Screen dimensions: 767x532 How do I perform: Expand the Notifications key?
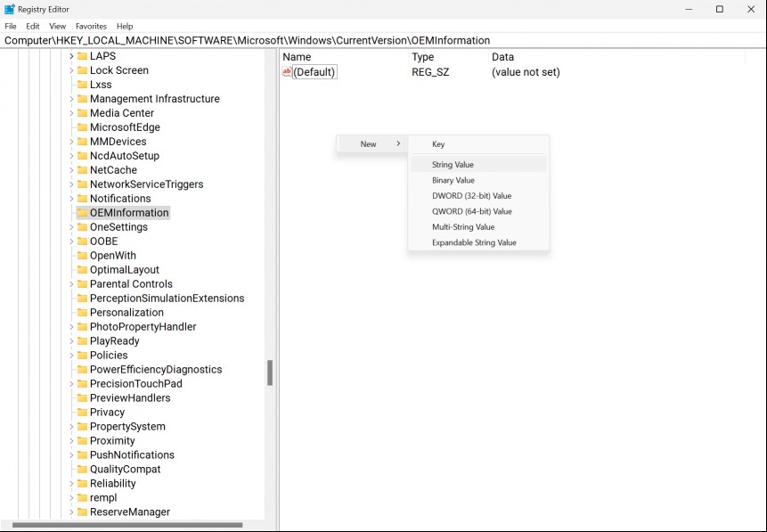pyautogui.click(x=71, y=198)
